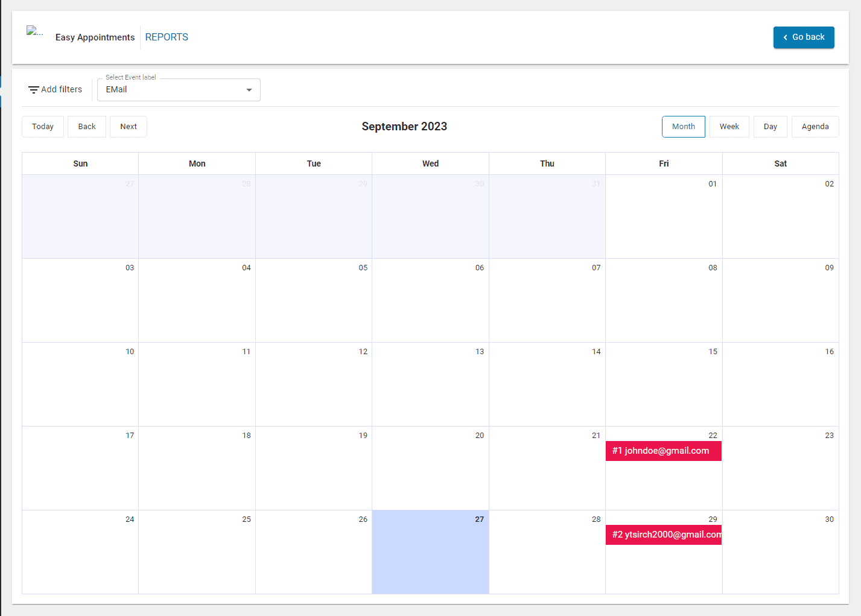Viewport: 861px width, 616px height.
Task: Switch to Agenda view
Action: (x=815, y=127)
